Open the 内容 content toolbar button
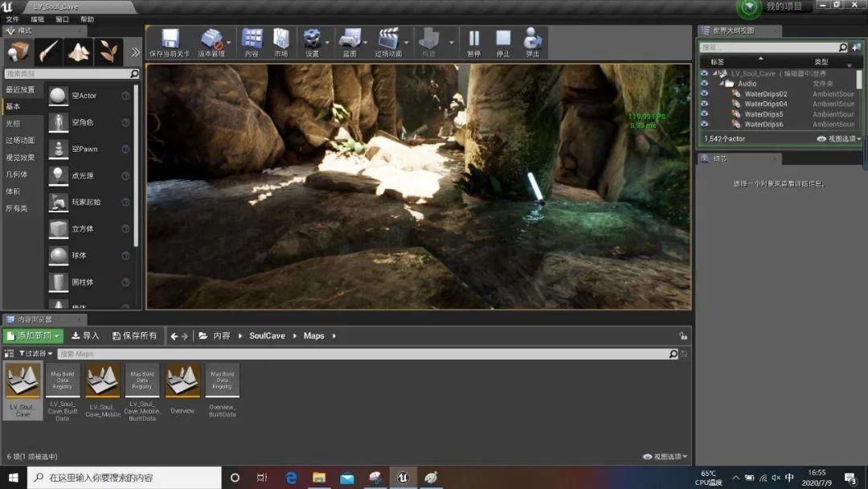The height and width of the screenshot is (489, 868). tap(252, 43)
